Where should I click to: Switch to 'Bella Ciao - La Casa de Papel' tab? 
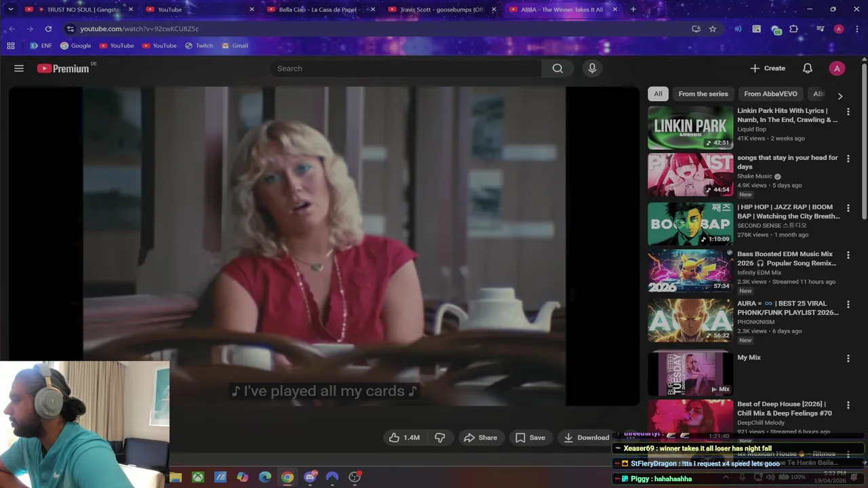(x=320, y=9)
